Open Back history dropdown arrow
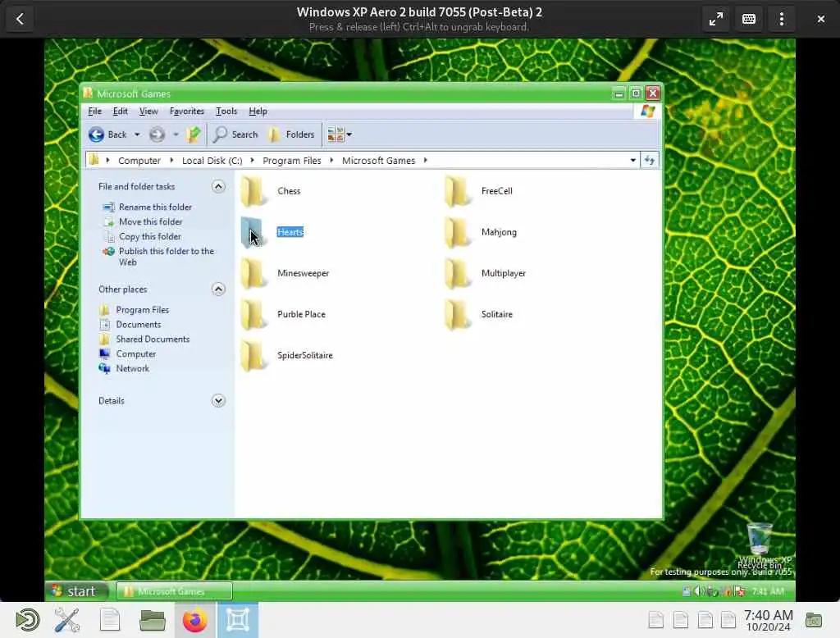 pos(137,134)
